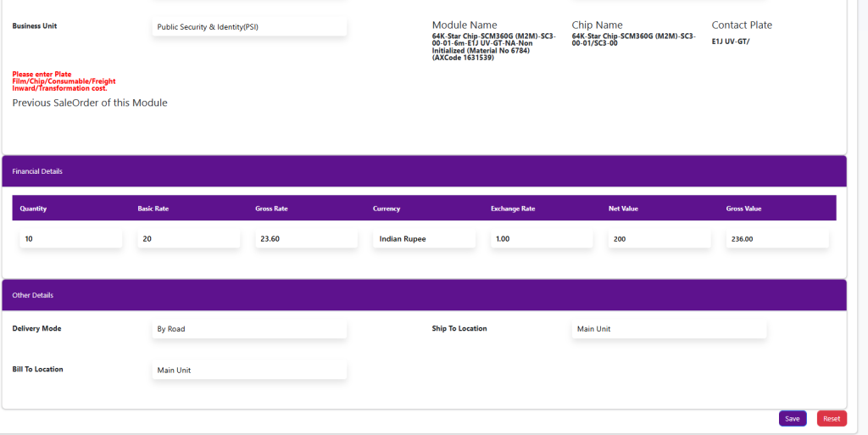
Task: Click the Gross Value field showing 236.00
Action: (776, 239)
